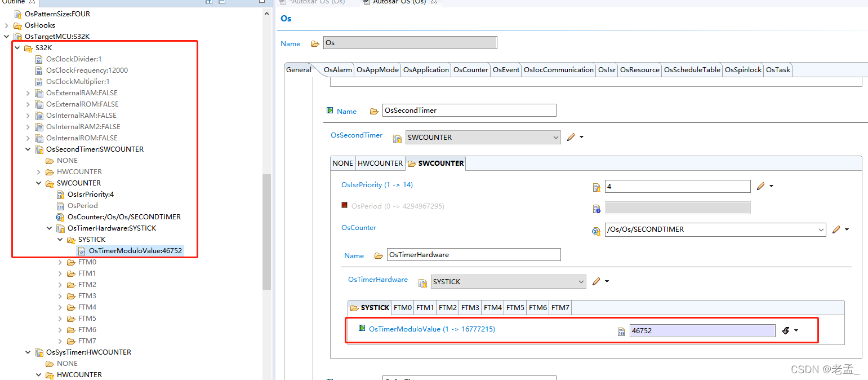
Task: Select OsClockMultiplier:1 item
Action: coord(78,82)
